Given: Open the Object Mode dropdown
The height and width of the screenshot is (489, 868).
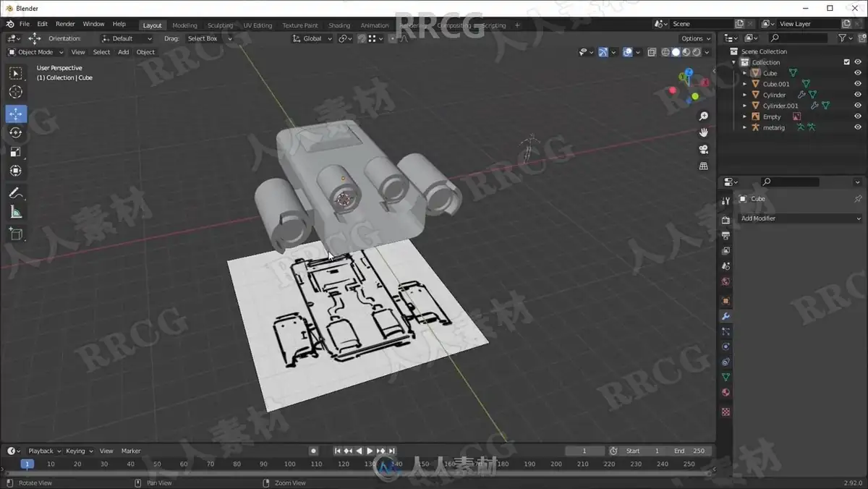Looking at the screenshot, I should [x=35, y=52].
